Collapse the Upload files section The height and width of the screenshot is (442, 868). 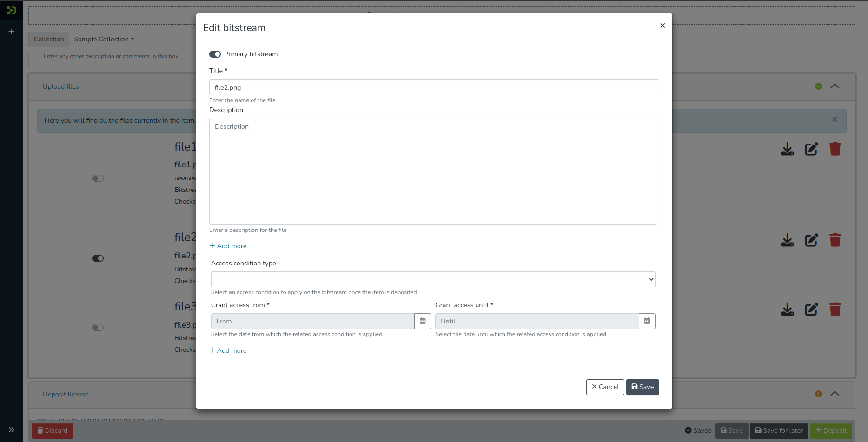point(835,86)
